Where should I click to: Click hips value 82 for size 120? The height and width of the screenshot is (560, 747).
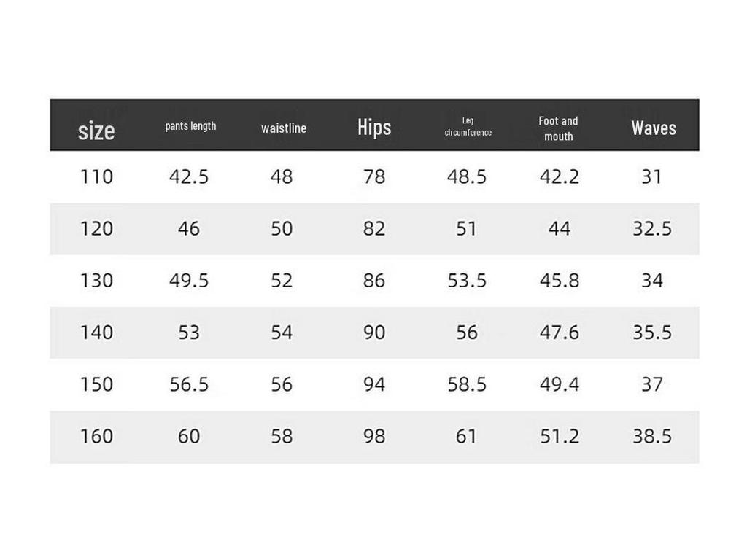point(374,228)
